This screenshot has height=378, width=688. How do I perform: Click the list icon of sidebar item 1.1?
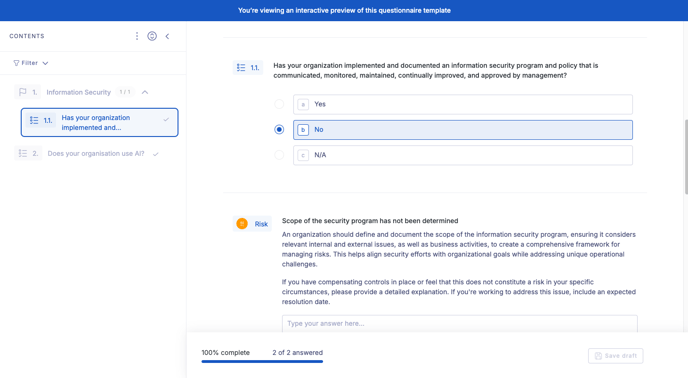point(34,120)
